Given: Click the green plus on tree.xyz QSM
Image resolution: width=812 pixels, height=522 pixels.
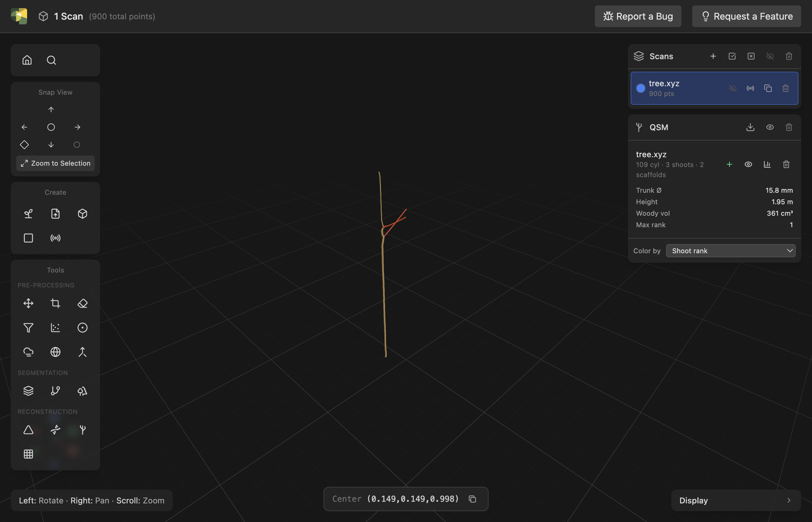Looking at the screenshot, I should click(729, 165).
